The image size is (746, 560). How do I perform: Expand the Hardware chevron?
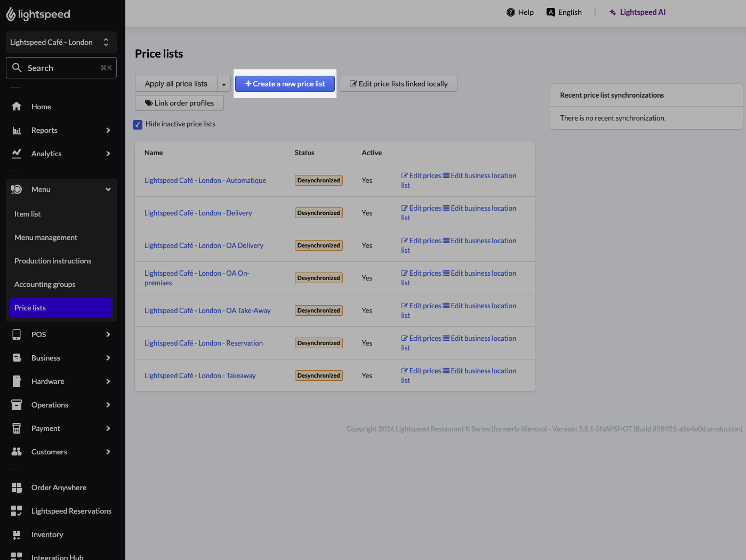coord(108,381)
